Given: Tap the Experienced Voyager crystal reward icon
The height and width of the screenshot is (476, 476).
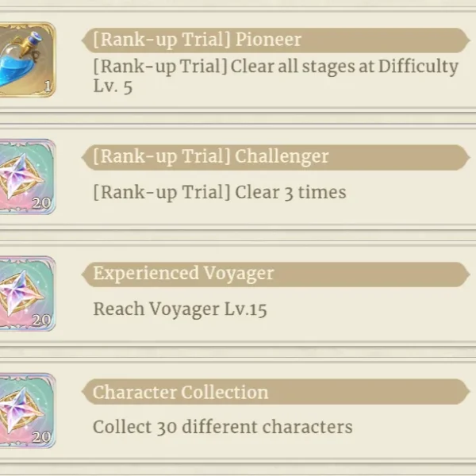Looking at the screenshot, I should pyautogui.click(x=27, y=294).
